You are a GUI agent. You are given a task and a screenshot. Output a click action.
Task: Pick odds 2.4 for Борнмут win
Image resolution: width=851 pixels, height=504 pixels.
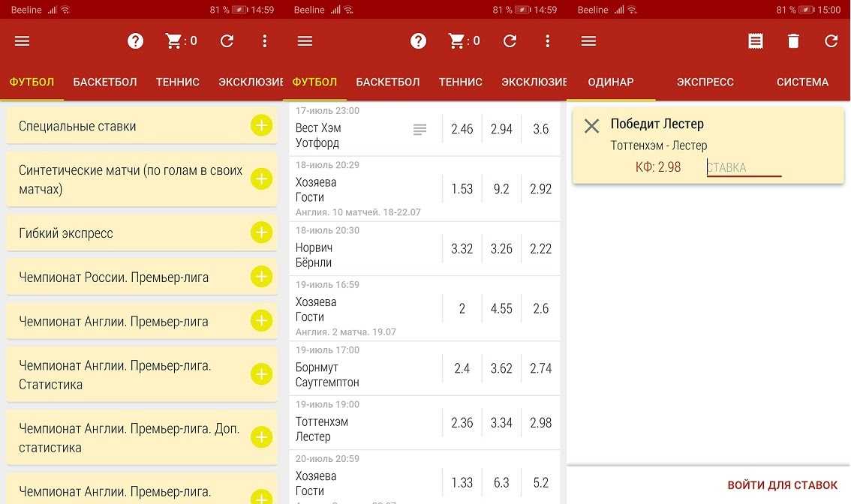(462, 368)
